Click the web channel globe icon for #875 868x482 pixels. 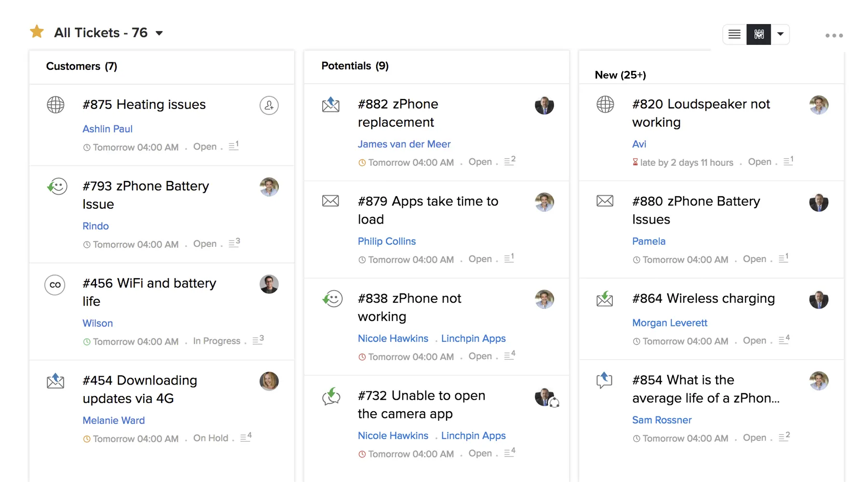click(55, 105)
